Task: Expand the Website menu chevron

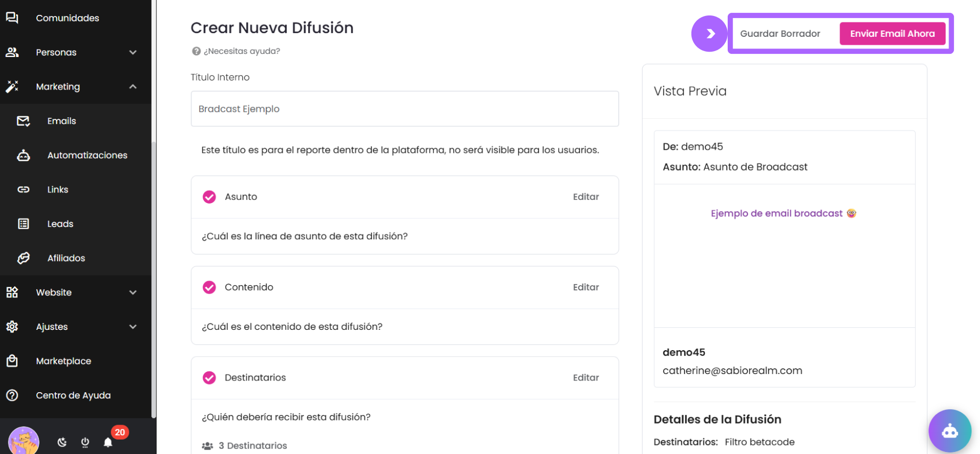Action: (x=133, y=293)
